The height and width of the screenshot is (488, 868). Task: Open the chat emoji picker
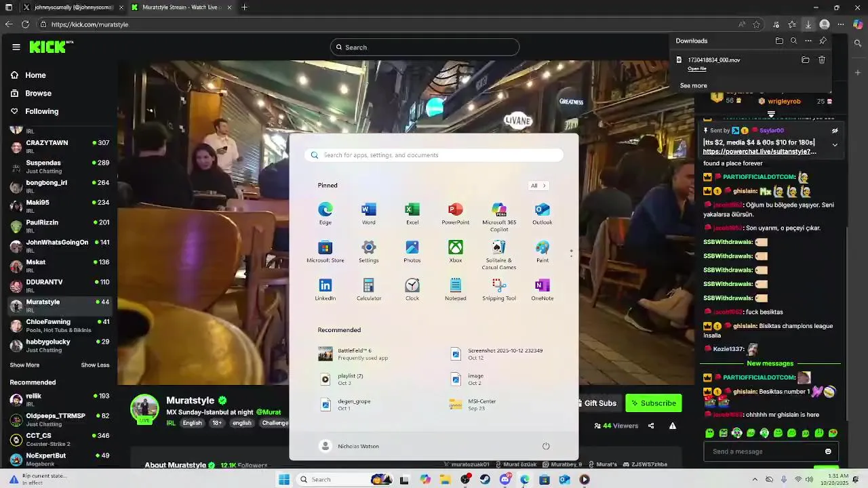828,452
